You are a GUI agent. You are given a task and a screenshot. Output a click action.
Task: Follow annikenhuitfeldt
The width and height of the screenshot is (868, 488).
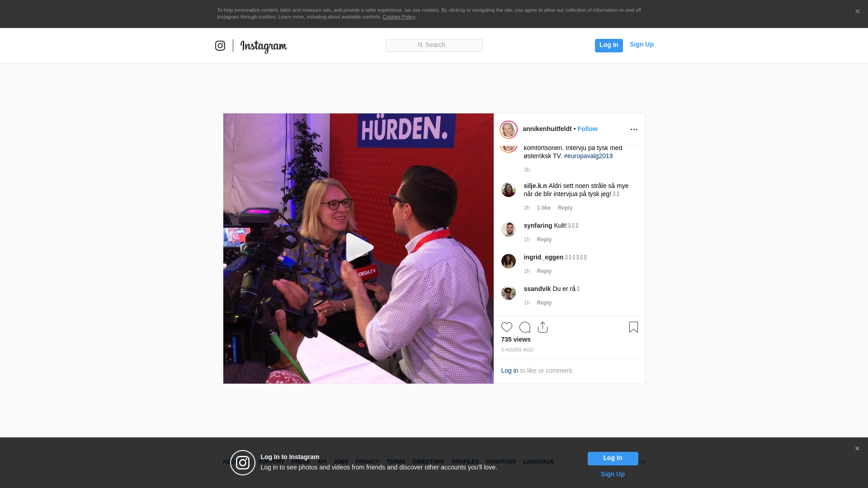(587, 129)
